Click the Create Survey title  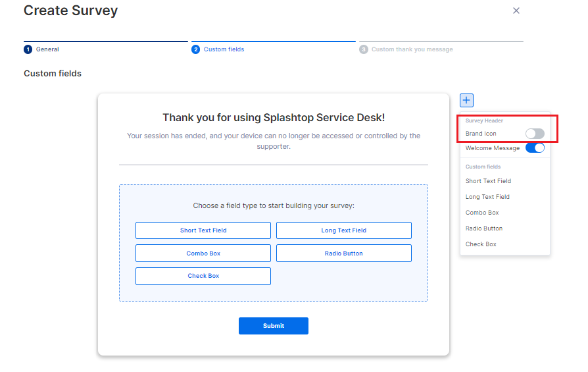[x=70, y=11]
